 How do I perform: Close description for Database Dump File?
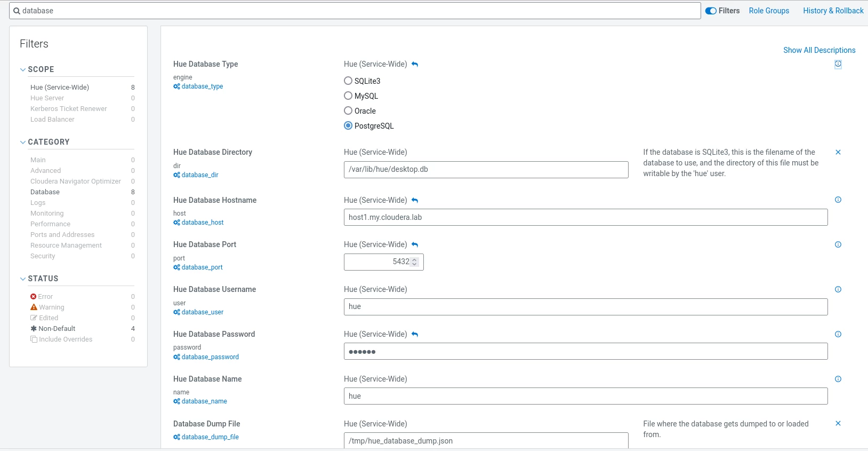coord(838,423)
